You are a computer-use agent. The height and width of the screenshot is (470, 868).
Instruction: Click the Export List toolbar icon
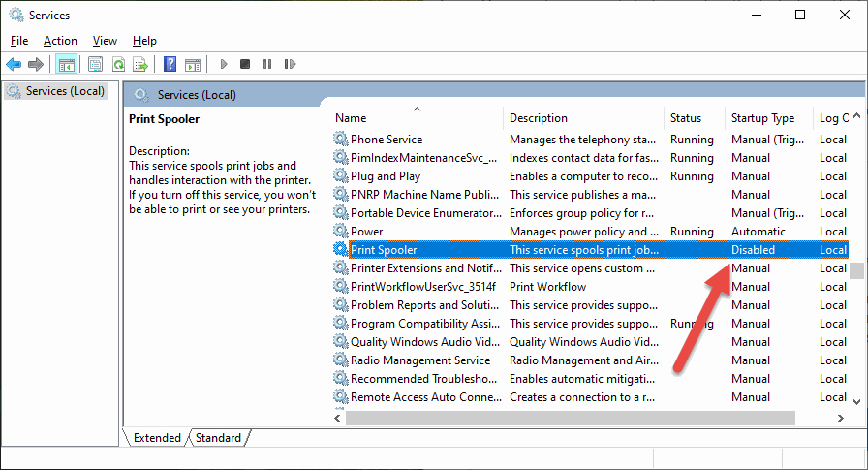click(x=140, y=64)
